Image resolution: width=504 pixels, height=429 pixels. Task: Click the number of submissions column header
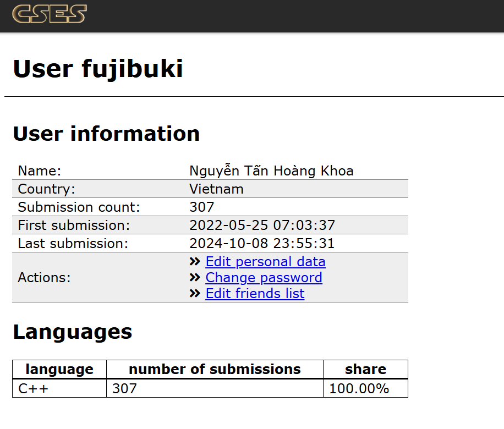[215, 369]
